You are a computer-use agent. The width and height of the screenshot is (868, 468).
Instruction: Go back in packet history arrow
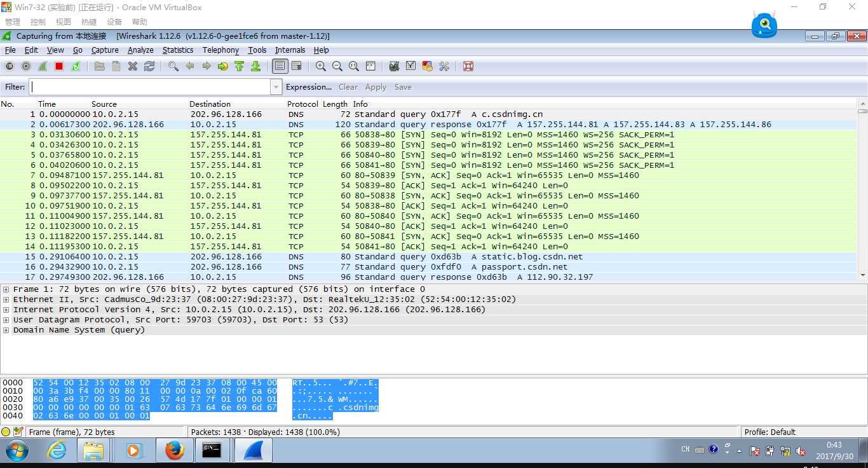(190, 66)
